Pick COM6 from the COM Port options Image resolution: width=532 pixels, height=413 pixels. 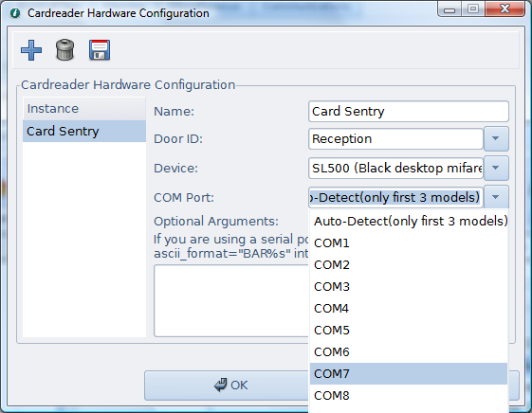[x=409, y=352]
